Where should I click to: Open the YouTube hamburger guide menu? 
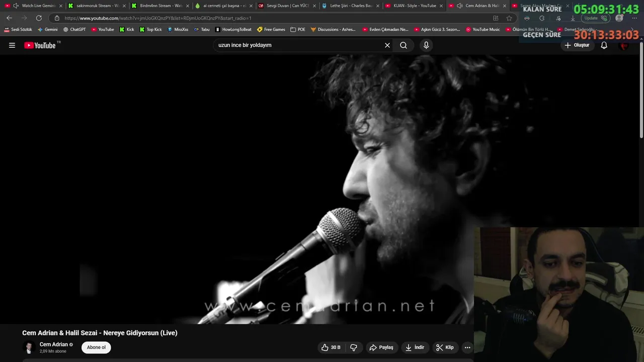pos(12,45)
